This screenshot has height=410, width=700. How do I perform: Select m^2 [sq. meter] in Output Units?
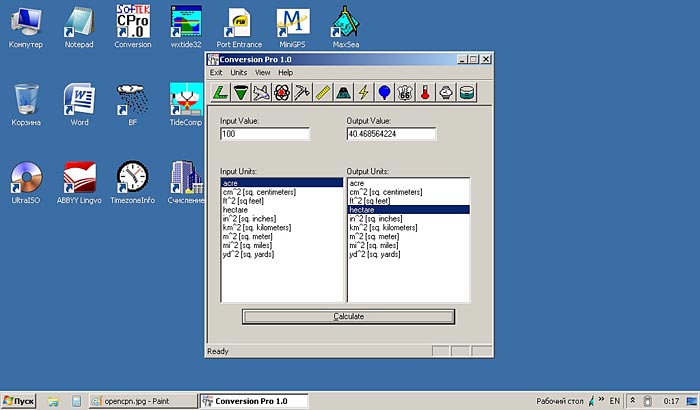pyautogui.click(x=409, y=237)
